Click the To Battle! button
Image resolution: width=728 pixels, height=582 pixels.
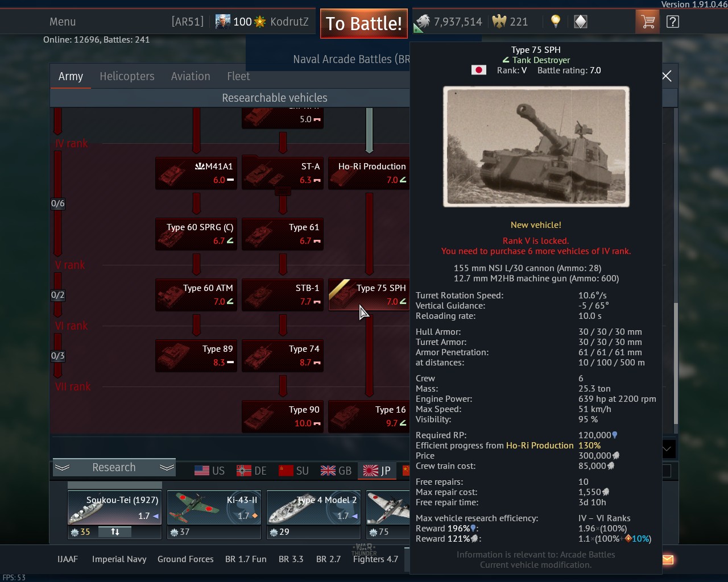[x=364, y=24]
